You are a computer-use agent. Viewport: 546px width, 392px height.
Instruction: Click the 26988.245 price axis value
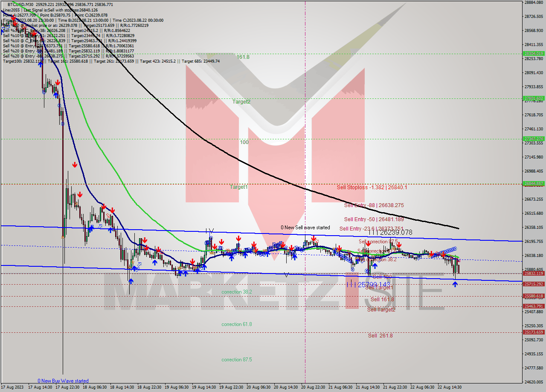pos(534,171)
